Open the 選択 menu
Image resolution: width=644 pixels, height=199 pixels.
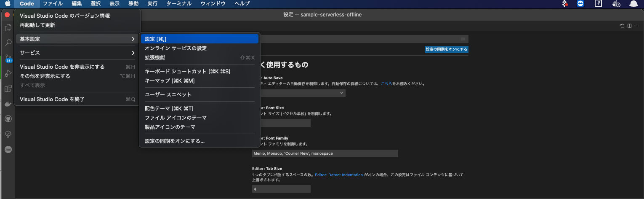pos(96,3)
